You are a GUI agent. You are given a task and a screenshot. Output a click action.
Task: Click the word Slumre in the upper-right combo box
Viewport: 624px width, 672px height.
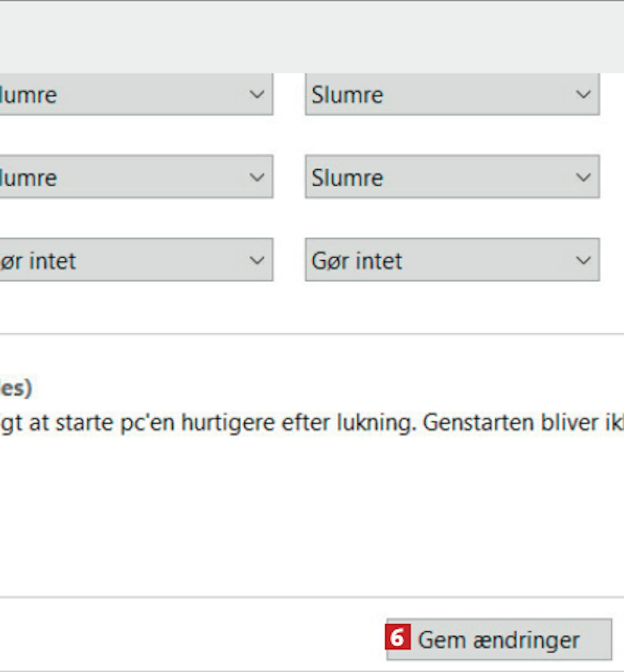pos(347,95)
